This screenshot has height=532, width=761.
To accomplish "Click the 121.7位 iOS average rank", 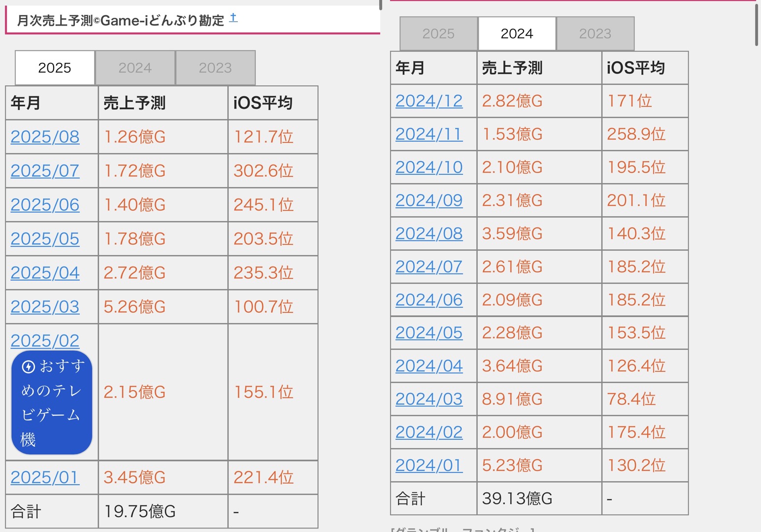I will point(264,137).
